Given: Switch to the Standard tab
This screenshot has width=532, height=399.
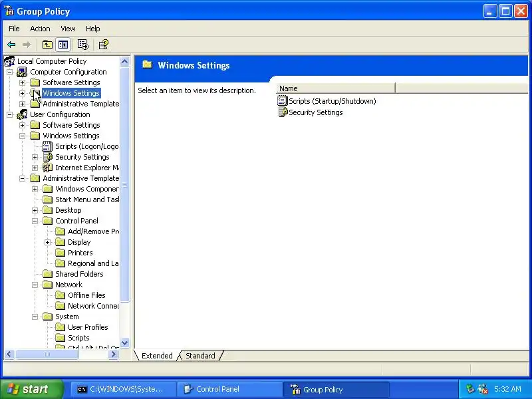Looking at the screenshot, I should point(200,356).
